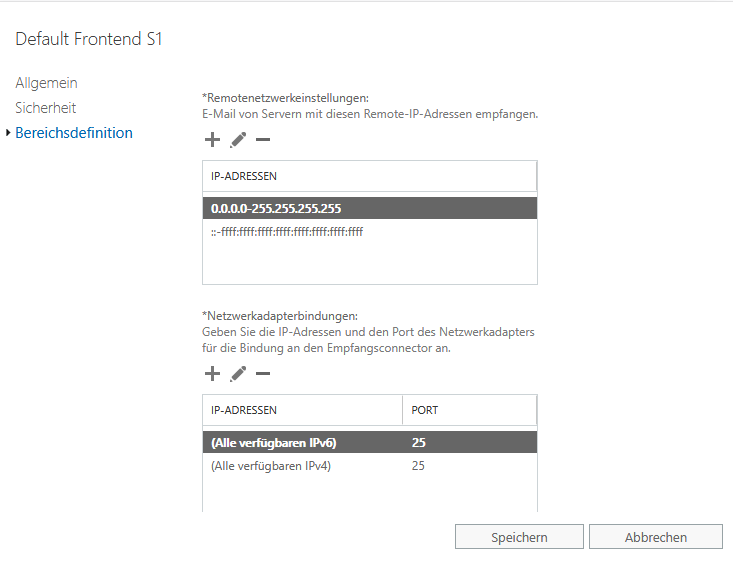Image resolution: width=733 pixels, height=578 pixels.
Task: Select the Alle verfügbaren IPv4 binding row
Action: [x=370, y=465]
